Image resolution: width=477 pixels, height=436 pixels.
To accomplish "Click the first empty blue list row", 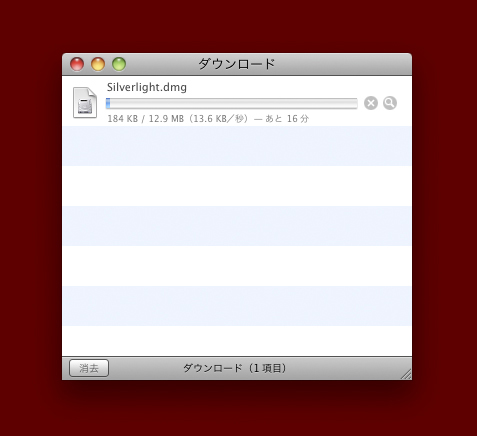I will 237,146.
